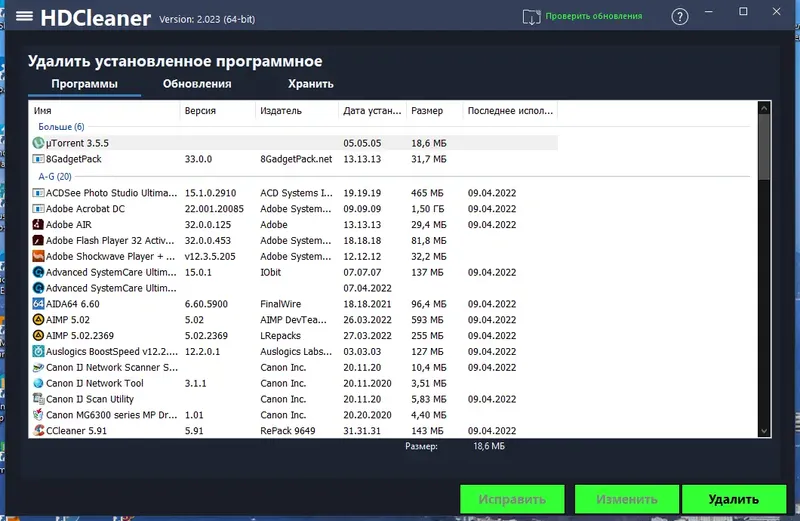Click the AIMP 5.02 icon
Image resolution: width=800 pixels, height=521 pixels.
click(x=38, y=319)
